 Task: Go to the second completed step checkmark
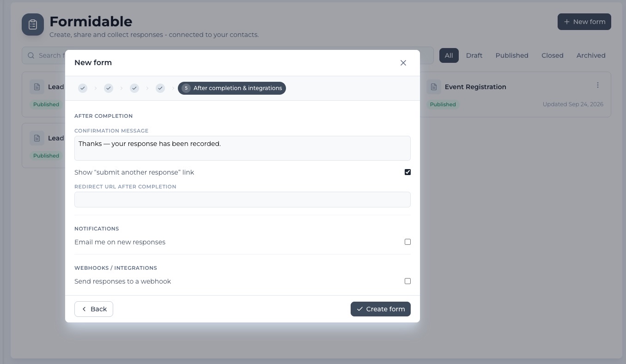coord(109,88)
